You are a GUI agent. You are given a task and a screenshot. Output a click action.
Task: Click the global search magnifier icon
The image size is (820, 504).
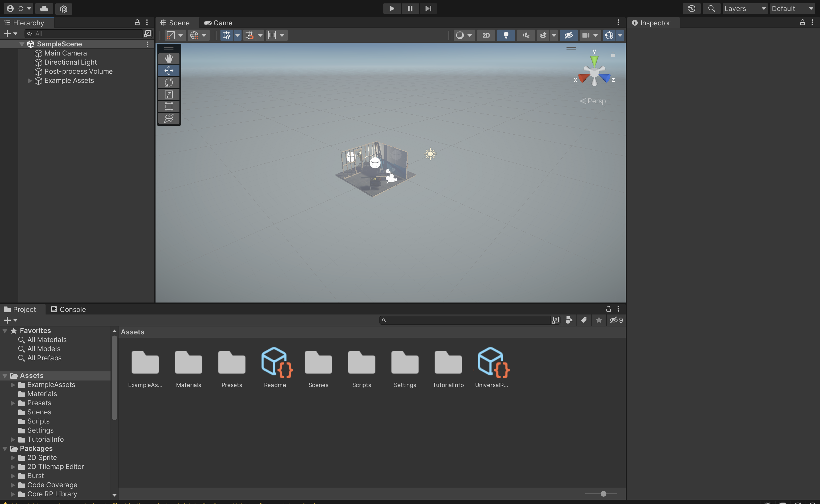(x=711, y=9)
